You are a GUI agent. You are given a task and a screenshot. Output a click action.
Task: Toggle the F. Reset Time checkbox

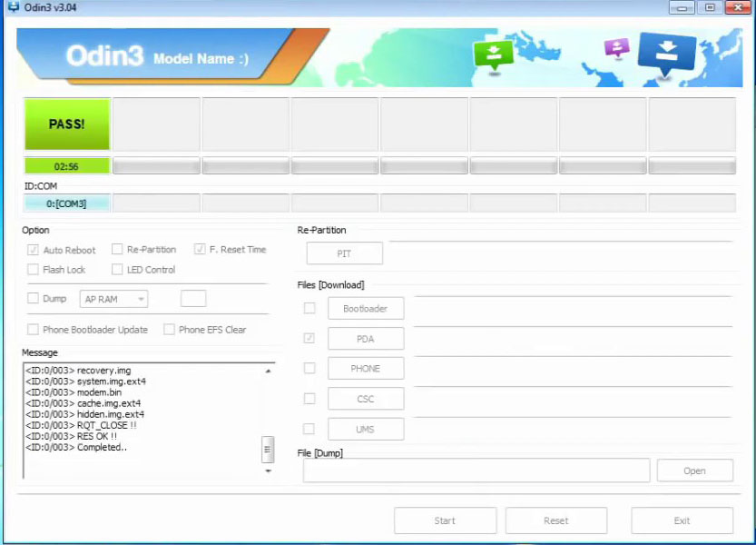(200, 249)
